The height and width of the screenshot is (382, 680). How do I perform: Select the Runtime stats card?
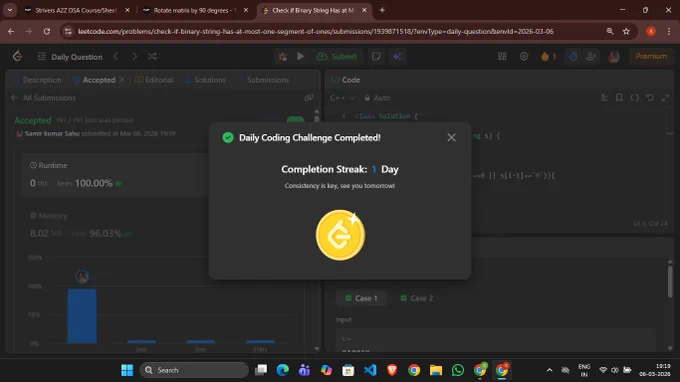pos(115,175)
